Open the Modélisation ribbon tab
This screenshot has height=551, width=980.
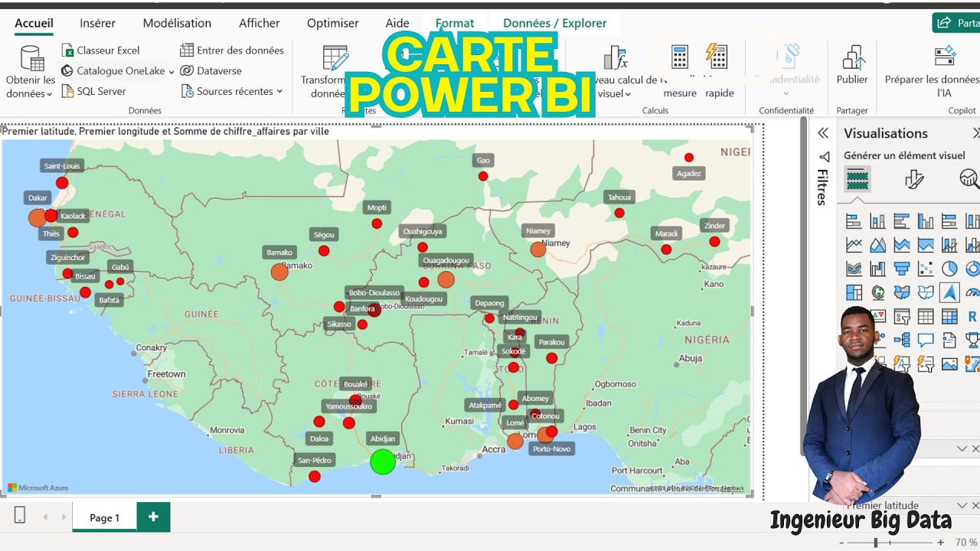(x=177, y=23)
